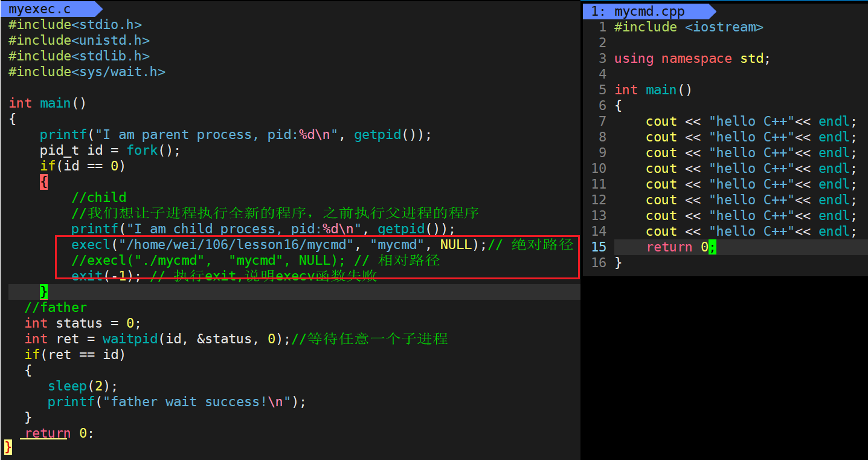Viewport: 868px width, 460px height.
Task: Select the myexec.c buffer tab
Action: point(39,9)
